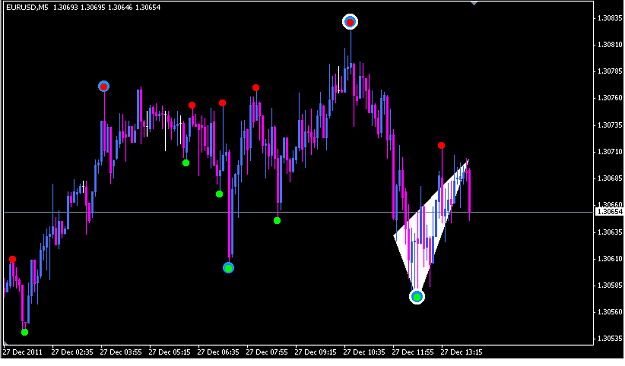
Task: Click the 27 Dec 02:35 time label
Action: [x=72, y=352]
